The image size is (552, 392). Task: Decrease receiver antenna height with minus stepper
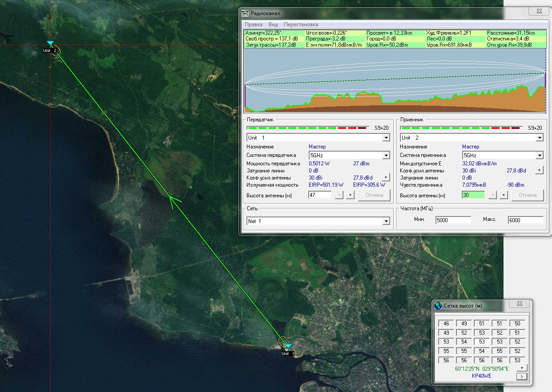pos(492,195)
